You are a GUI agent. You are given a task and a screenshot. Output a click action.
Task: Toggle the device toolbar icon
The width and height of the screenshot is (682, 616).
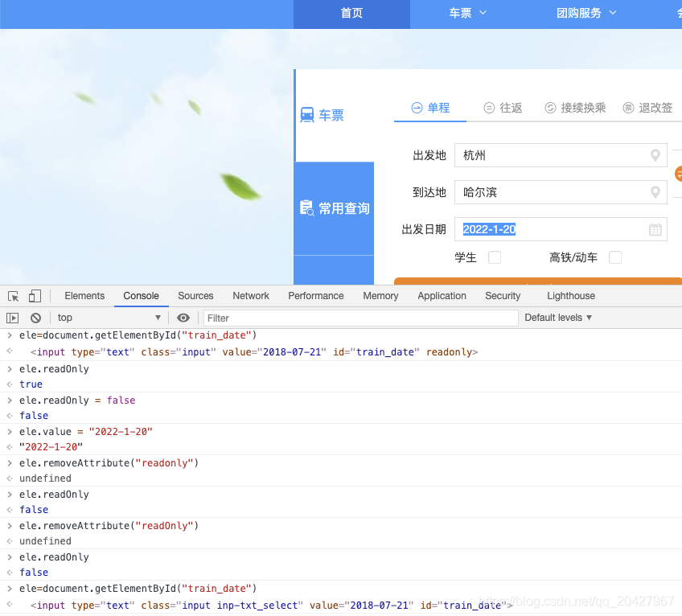click(x=35, y=296)
